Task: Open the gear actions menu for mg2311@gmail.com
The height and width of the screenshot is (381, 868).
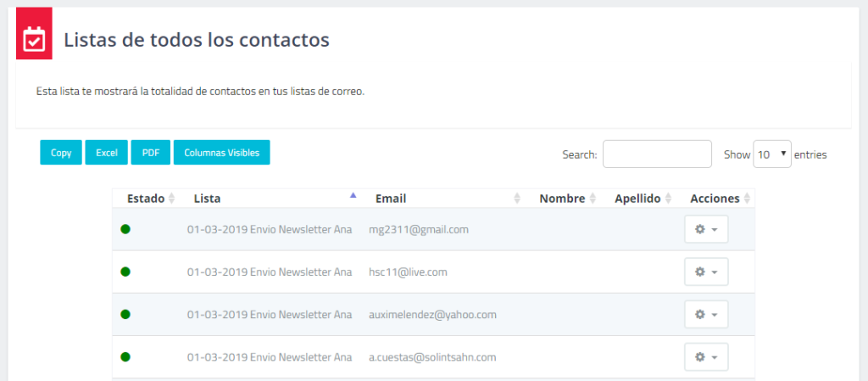Action: 706,229
